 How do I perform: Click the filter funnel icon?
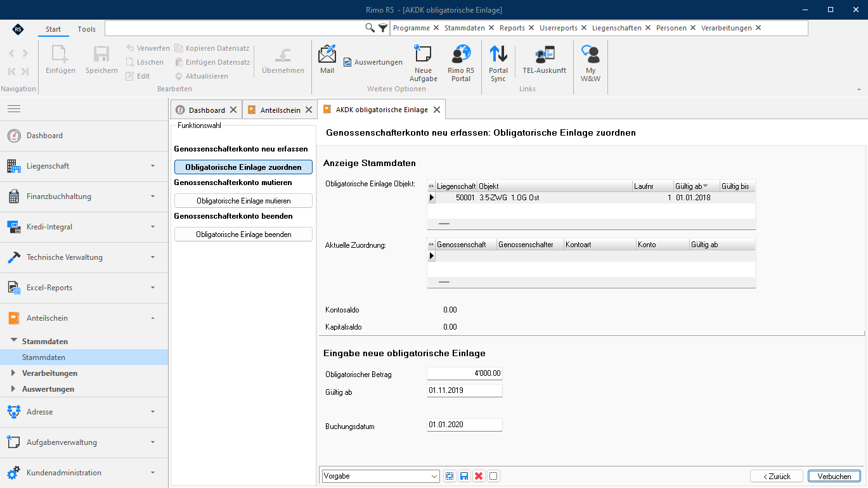(x=383, y=28)
